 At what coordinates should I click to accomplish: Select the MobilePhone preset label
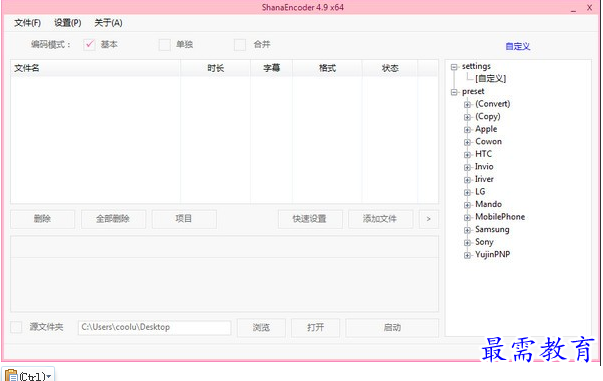coord(500,217)
